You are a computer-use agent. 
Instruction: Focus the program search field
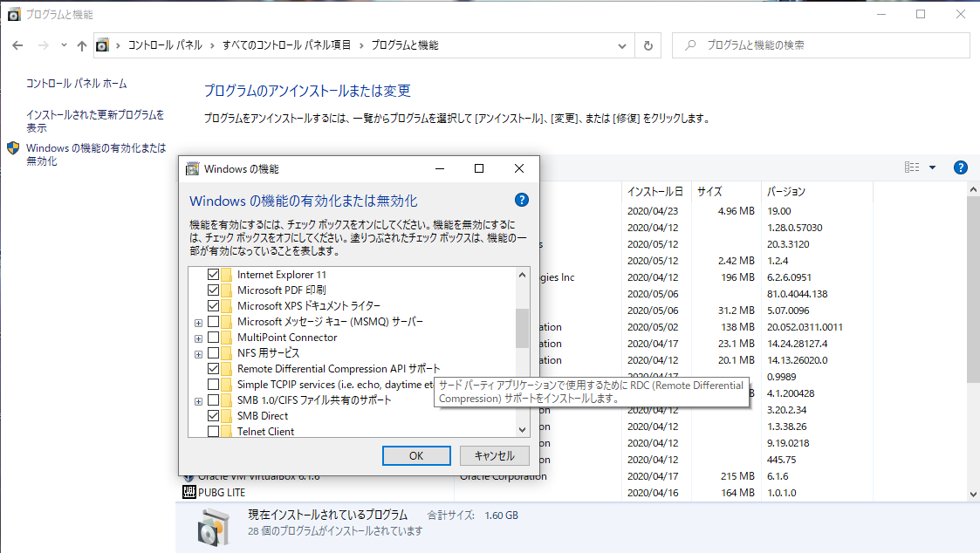[x=820, y=45]
